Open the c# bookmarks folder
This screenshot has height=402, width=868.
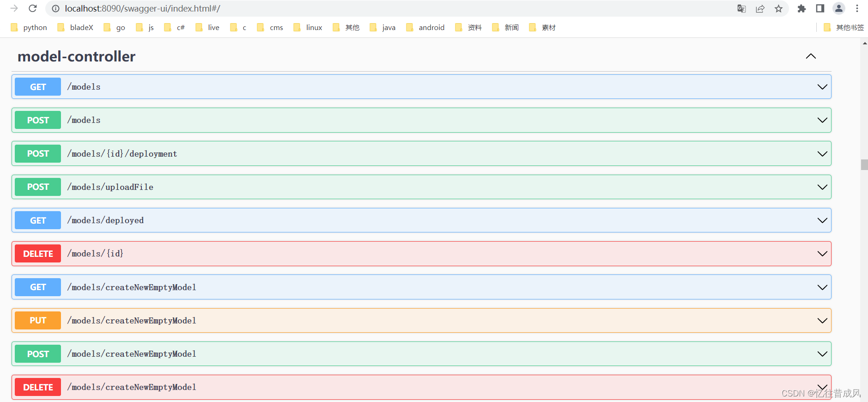174,27
